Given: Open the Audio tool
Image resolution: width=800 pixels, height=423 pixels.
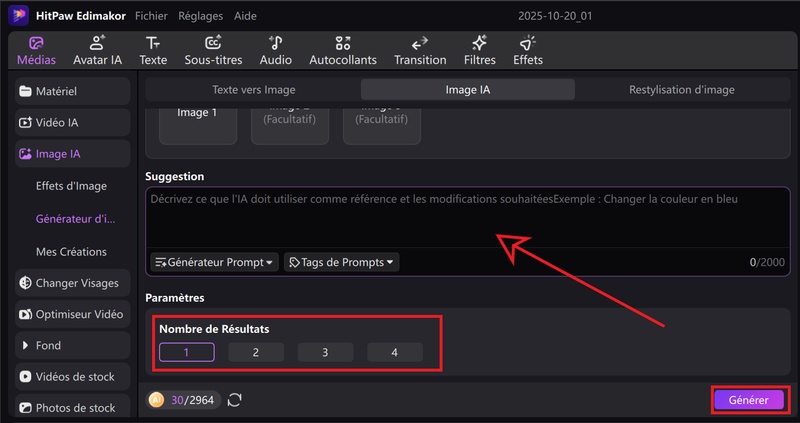Looking at the screenshot, I should coord(276,51).
